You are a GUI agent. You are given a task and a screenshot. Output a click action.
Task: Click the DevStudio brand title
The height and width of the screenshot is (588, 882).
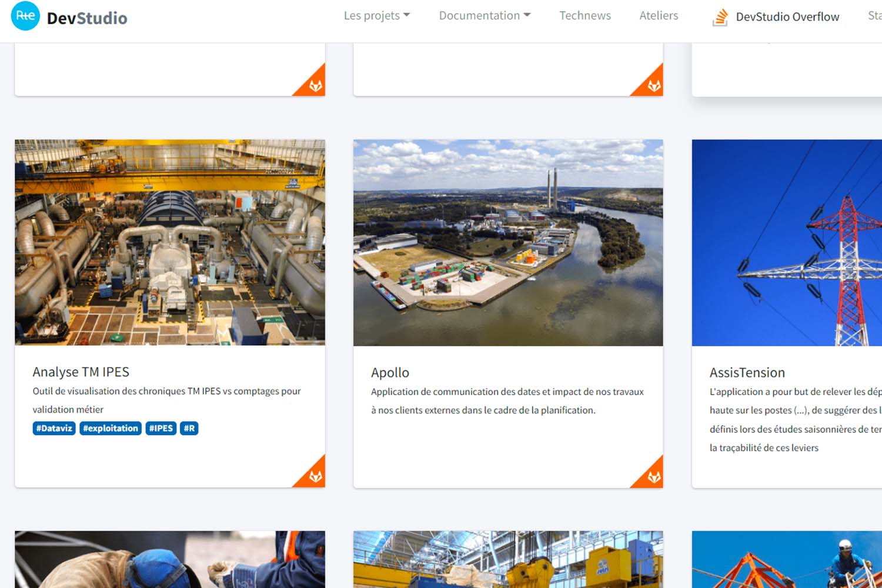tap(87, 18)
